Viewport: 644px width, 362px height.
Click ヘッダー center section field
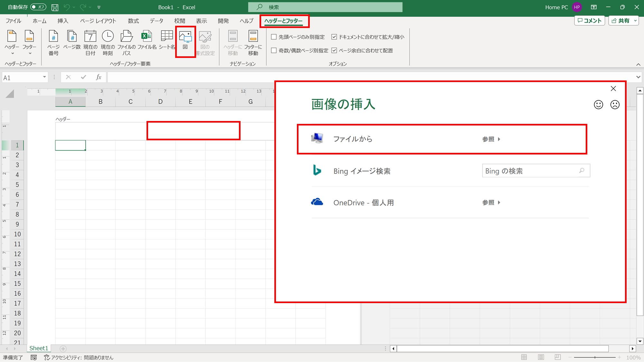193,130
